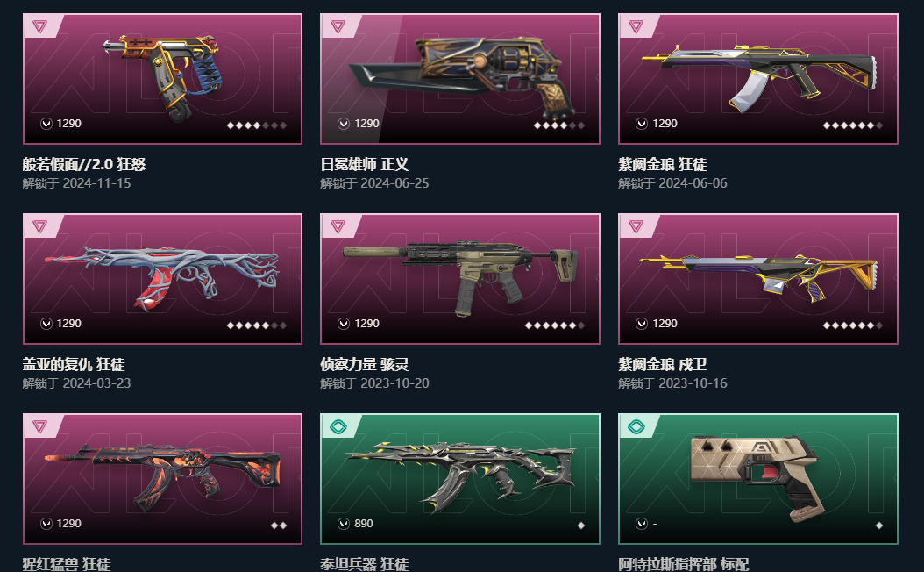Click upgrade level diamonds on 盖亚的复仇 card
The width and height of the screenshot is (924, 572).
click(257, 325)
